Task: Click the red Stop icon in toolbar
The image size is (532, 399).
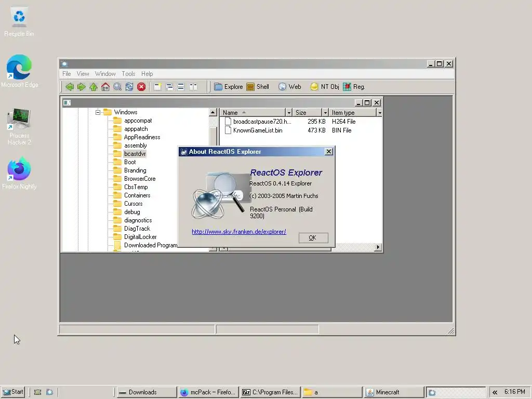Action: pos(141,87)
